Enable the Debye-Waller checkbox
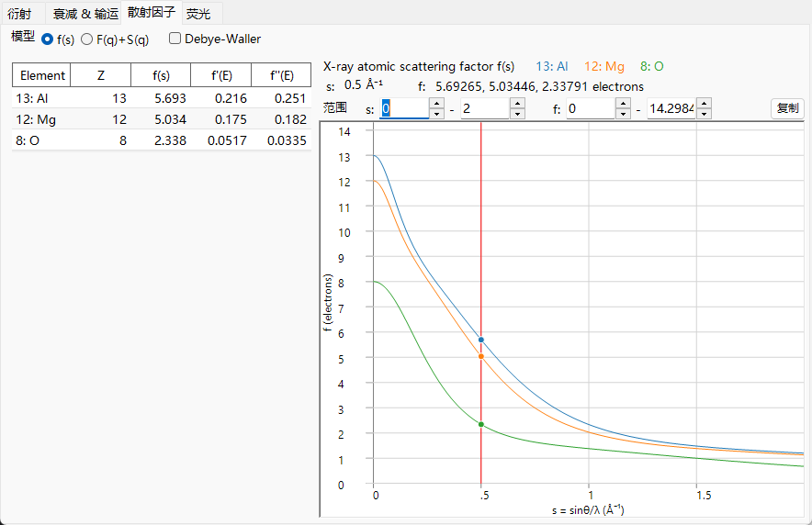The image size is (812, 525). 175,39
